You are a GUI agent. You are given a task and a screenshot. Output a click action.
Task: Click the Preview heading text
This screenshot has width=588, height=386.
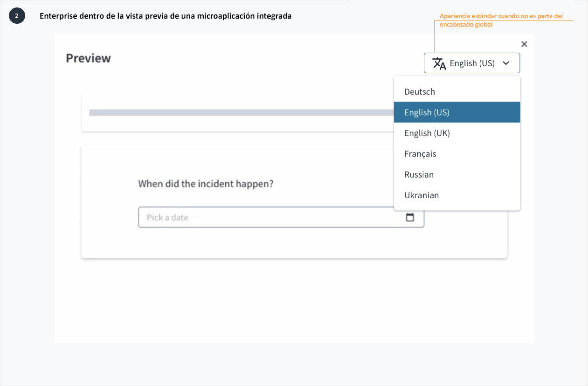[x=88, y=58]
